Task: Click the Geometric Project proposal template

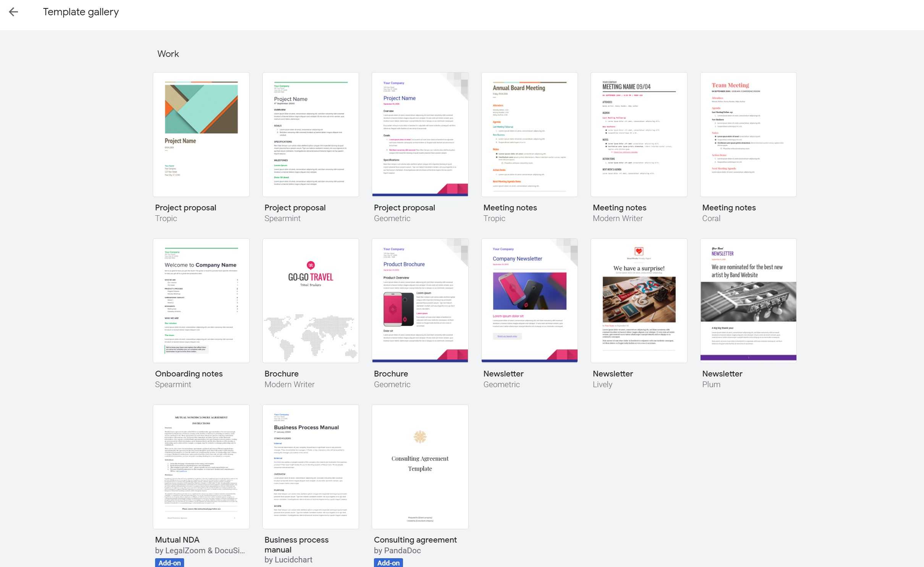Action: click(420, 134)
